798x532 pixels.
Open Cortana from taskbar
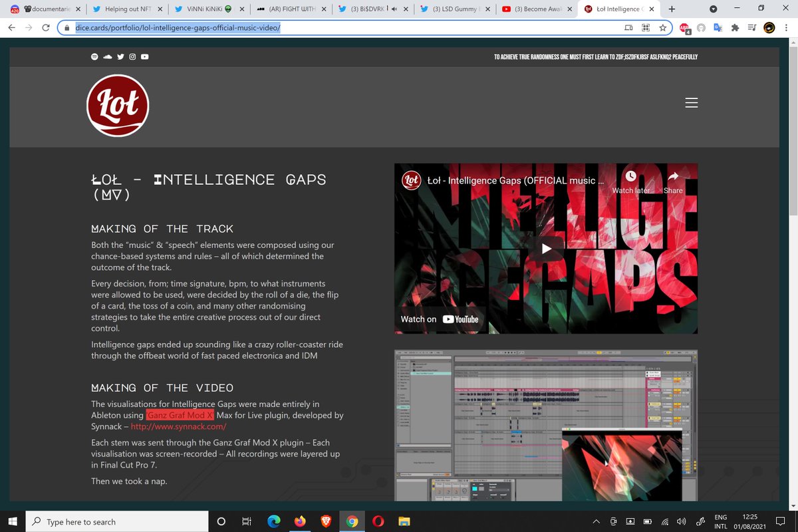click(221, 521)
